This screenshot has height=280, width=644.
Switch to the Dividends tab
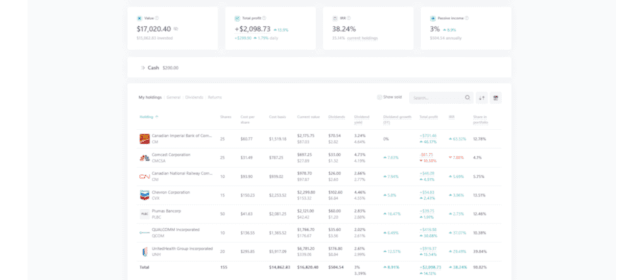[194, 97]
